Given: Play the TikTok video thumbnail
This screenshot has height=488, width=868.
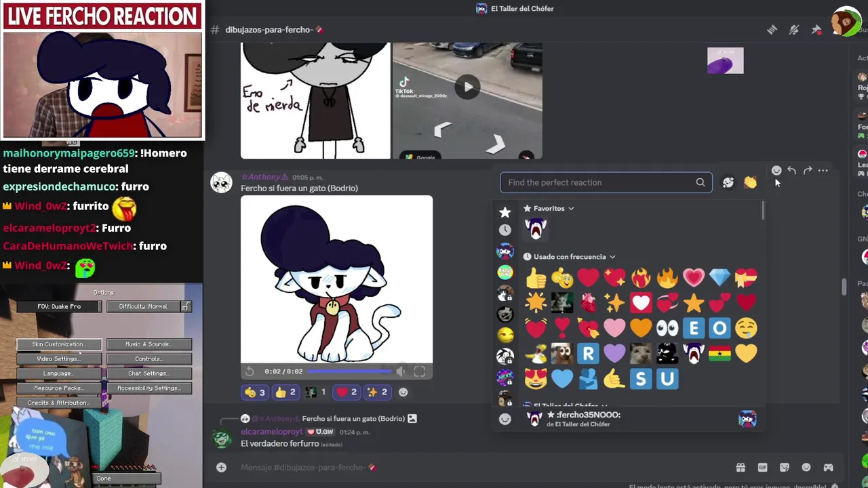Looking at the screenshot, I should [x=467, y=87].
